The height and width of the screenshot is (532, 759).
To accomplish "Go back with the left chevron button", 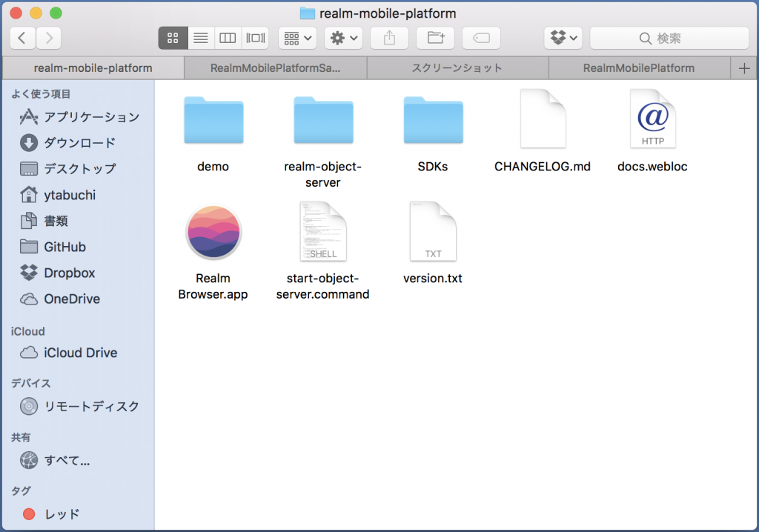I will tap(22, 38).
